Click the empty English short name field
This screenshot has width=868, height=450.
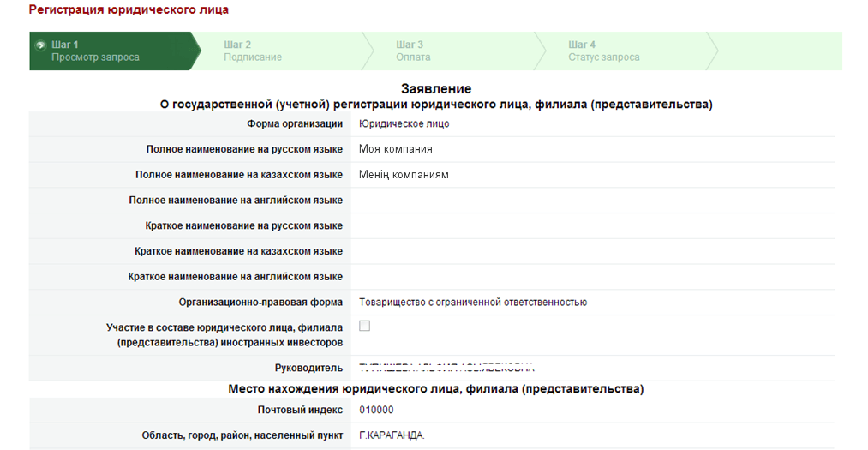592,277
